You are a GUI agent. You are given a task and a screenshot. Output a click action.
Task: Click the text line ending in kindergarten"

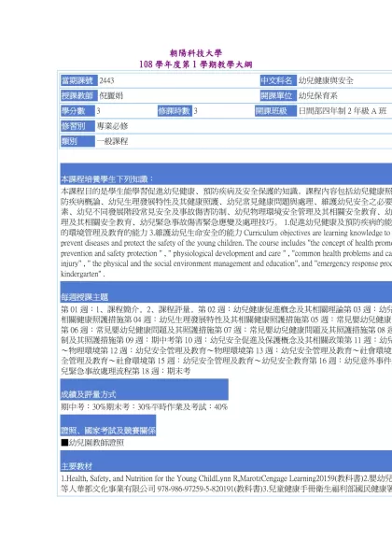(x=82, y=274)
